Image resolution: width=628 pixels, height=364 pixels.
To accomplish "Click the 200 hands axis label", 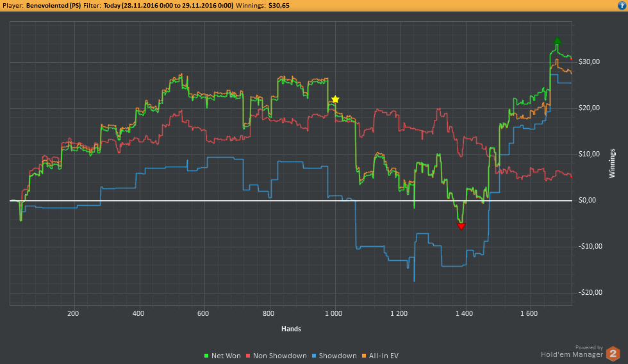I will (73, 313).
